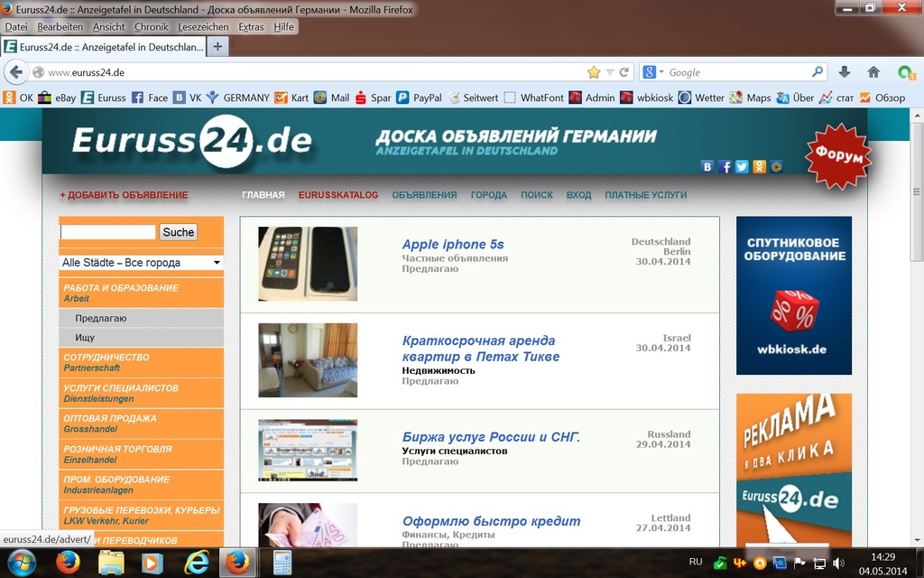Click the Twitter social icon in site header
924x578 pixels.
coord(742,167)
